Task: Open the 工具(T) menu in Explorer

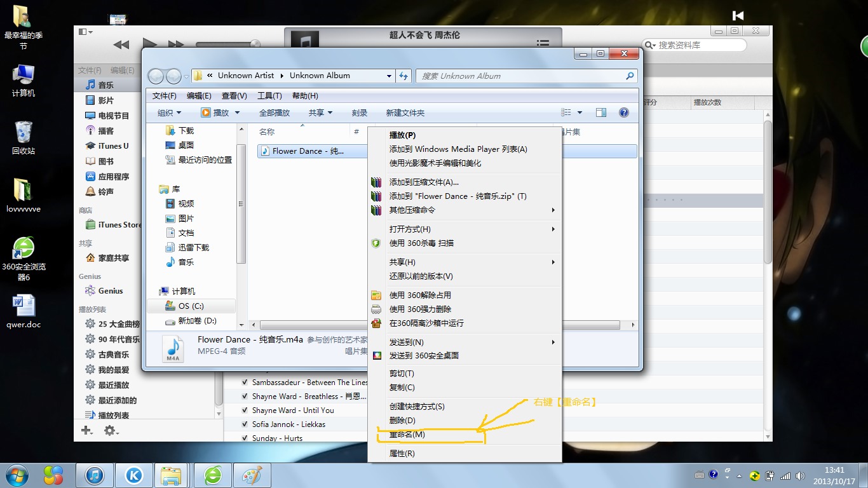Action: coord(269,95)
